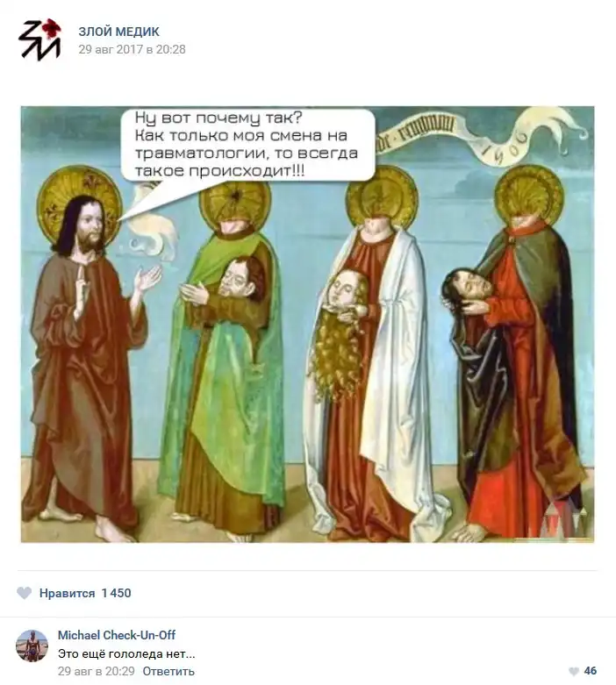The height and width of the screenshot is (685, 616).
Task: Open the ЗЛОЙ МЕДИК group logo avatar
Action: click(39, 39)
